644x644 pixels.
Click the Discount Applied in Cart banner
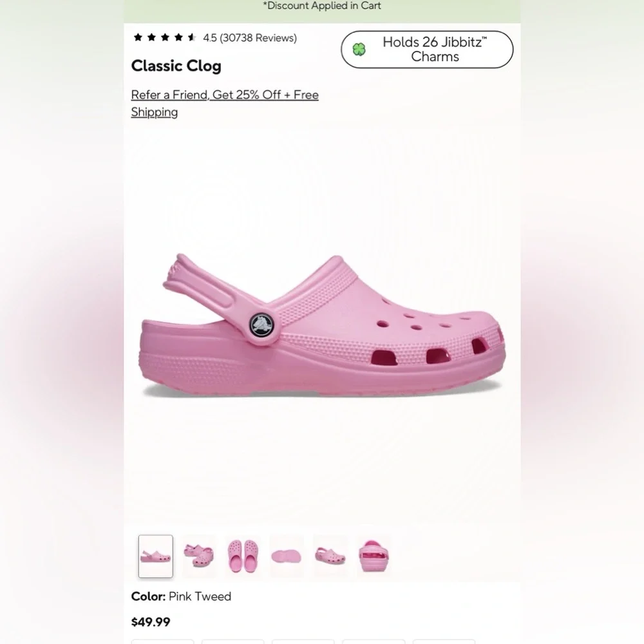tap(322, 6)
